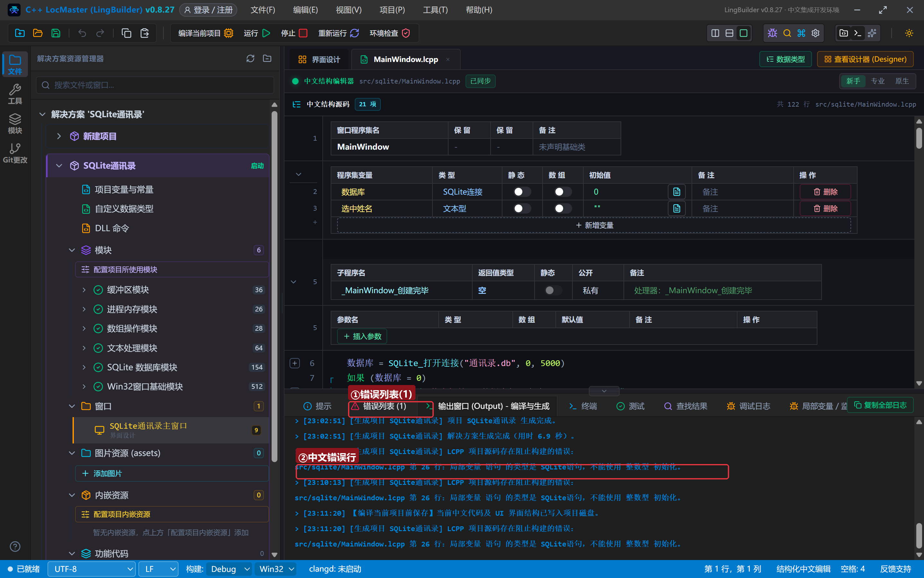The height and width of the screenshot is (578, 924).
Task: Toggle 静态 switch for 数据库 variable
Action: click(x=522, y=192)
